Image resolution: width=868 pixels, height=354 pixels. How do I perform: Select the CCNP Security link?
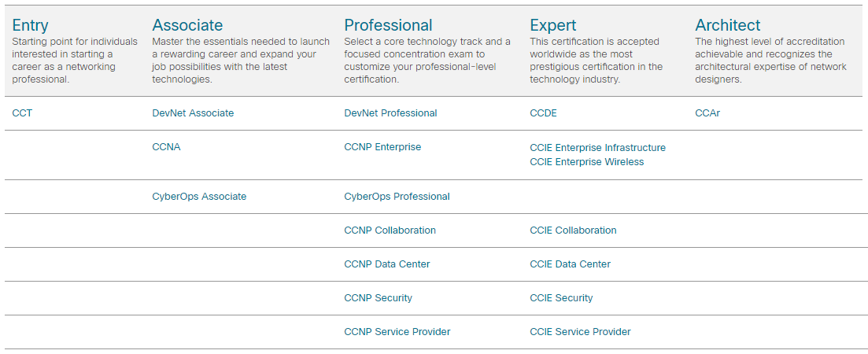[x=378, y=298]
